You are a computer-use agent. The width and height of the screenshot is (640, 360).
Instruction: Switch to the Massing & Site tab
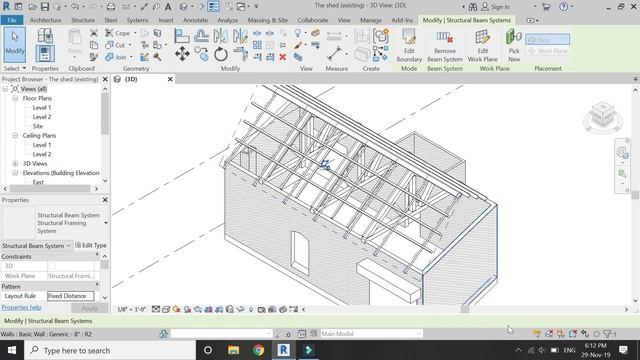267,20
